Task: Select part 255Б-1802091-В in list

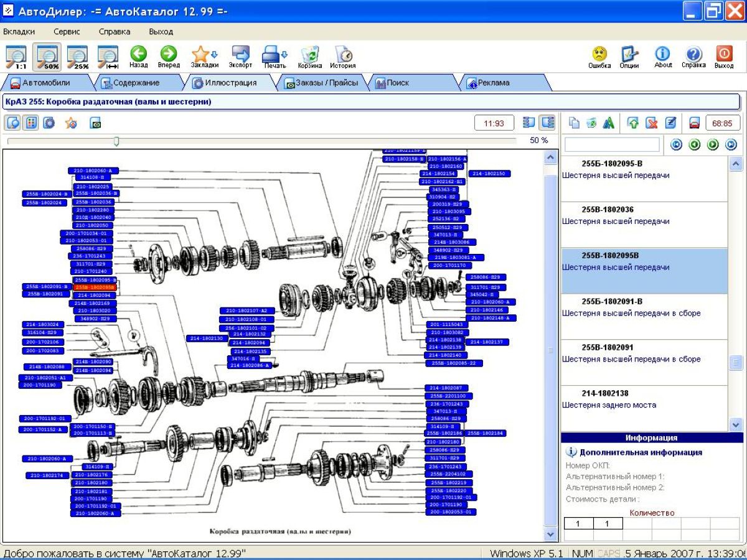Action: (644, 317)
